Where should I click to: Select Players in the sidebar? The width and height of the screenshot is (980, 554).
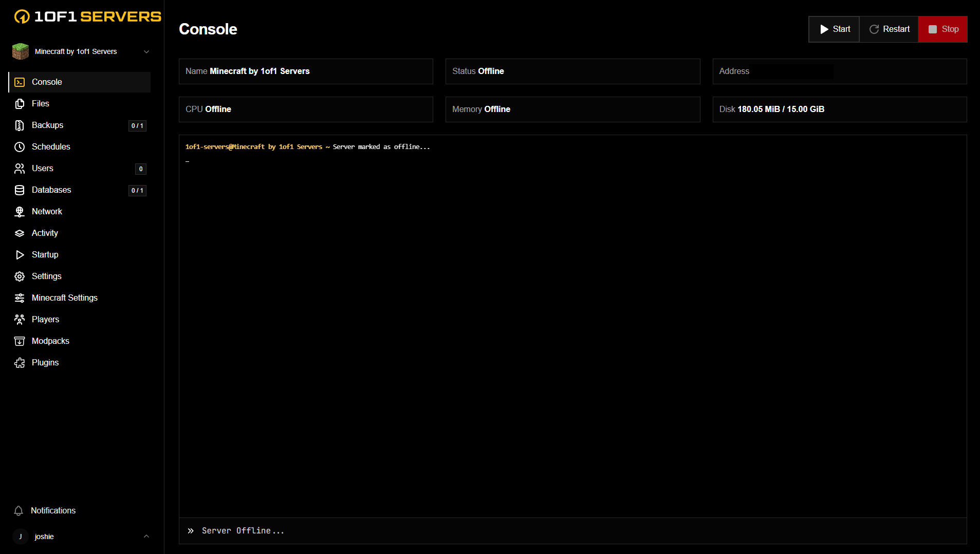80,320
